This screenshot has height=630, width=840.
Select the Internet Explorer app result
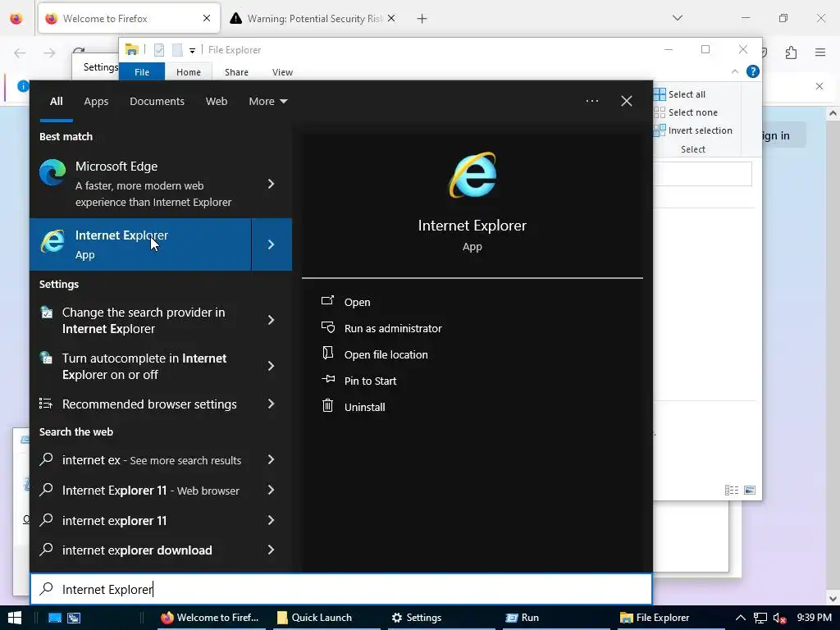coord(140,244)
